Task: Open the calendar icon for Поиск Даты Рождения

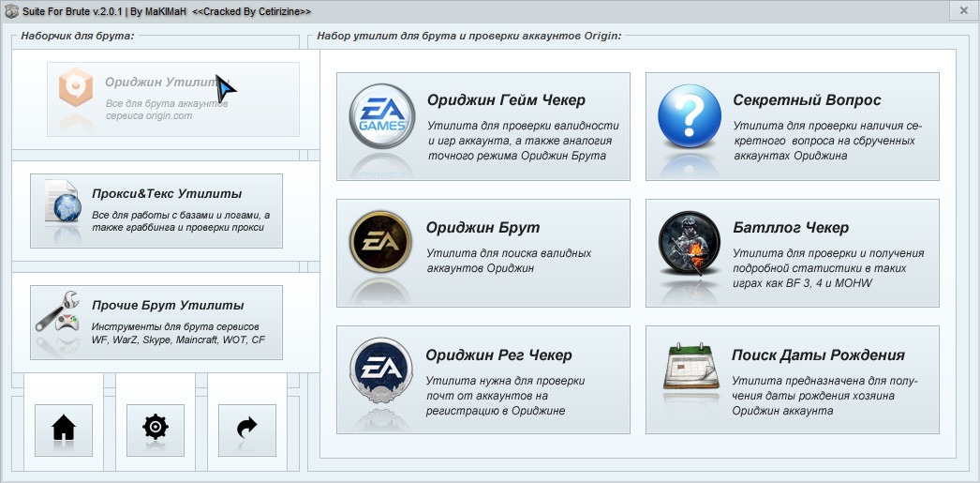Action: coord(690,367)
